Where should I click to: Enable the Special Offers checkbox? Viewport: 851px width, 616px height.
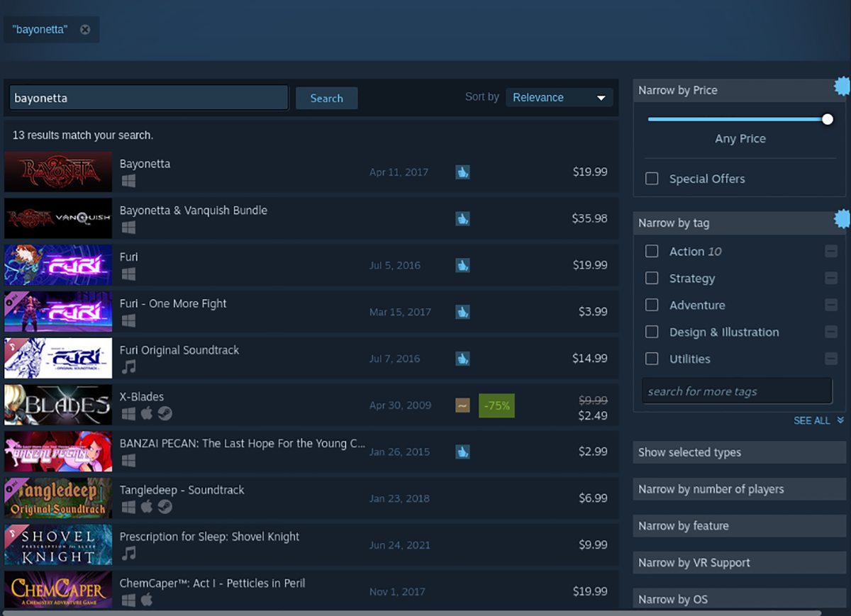(x=652, y=179)
